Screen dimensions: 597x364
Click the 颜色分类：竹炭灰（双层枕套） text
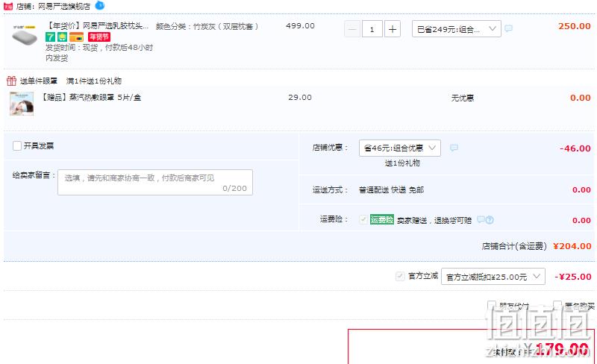tap(207, 26)
